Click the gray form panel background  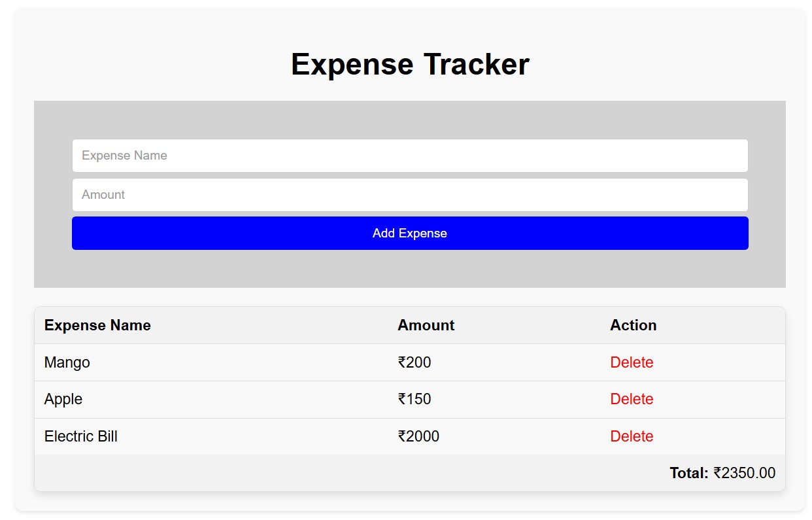click(x=410, y=269)
